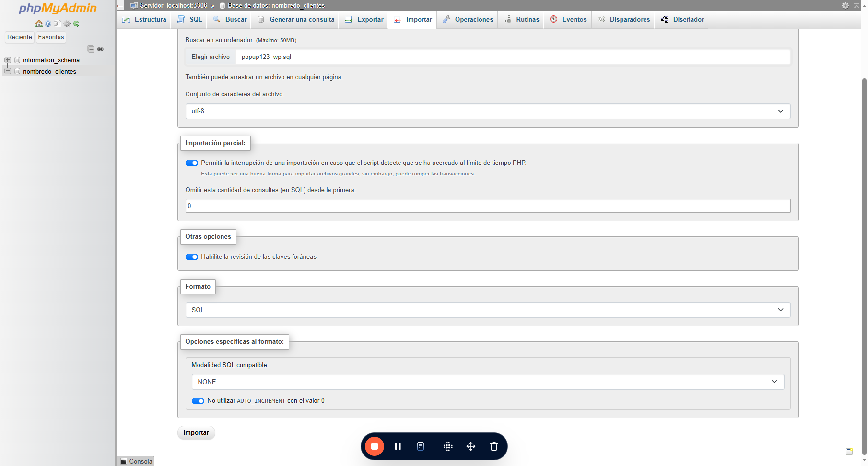Click the recorder dotted effects icon
The width and height of the screenshot is (868, 466).
coord(448,446)
